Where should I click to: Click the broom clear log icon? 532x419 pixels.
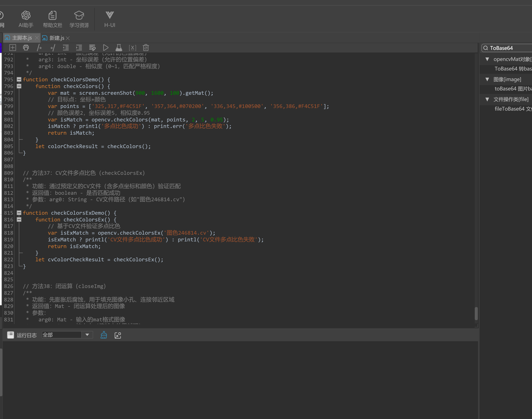[x=104, y=335]
